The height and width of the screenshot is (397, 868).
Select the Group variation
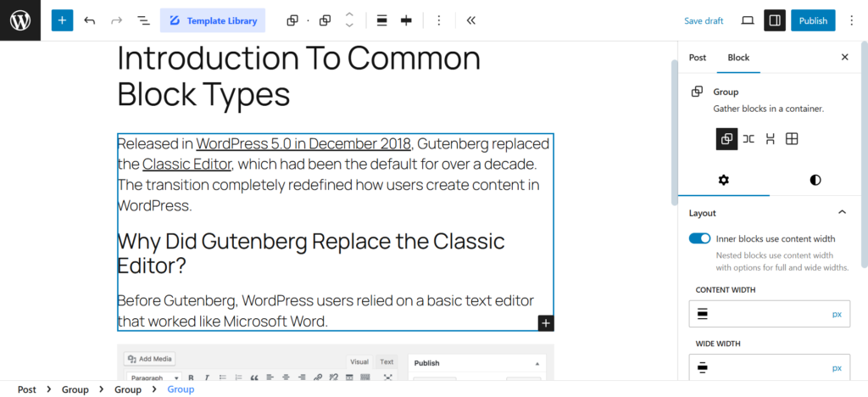(x=726, y=139)
